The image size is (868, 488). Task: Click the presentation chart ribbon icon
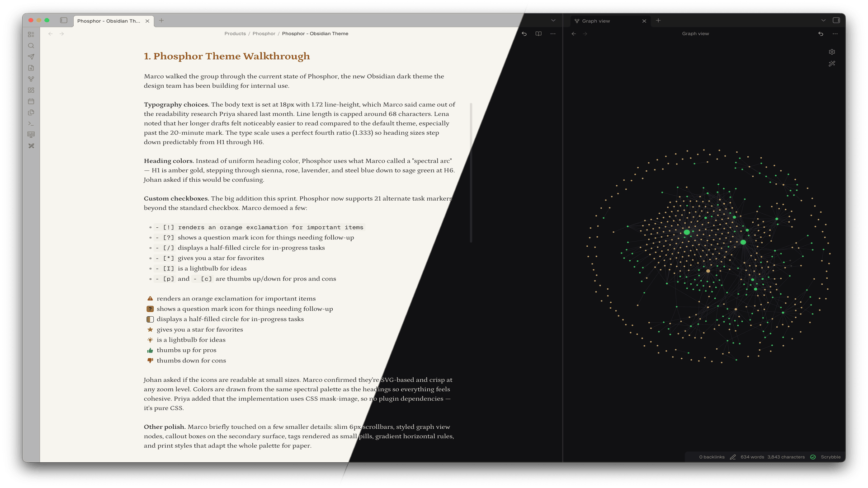coord(31,135)
